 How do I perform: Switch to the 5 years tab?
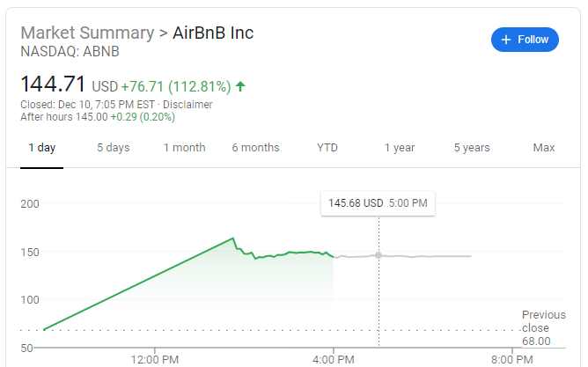[472, 148]
